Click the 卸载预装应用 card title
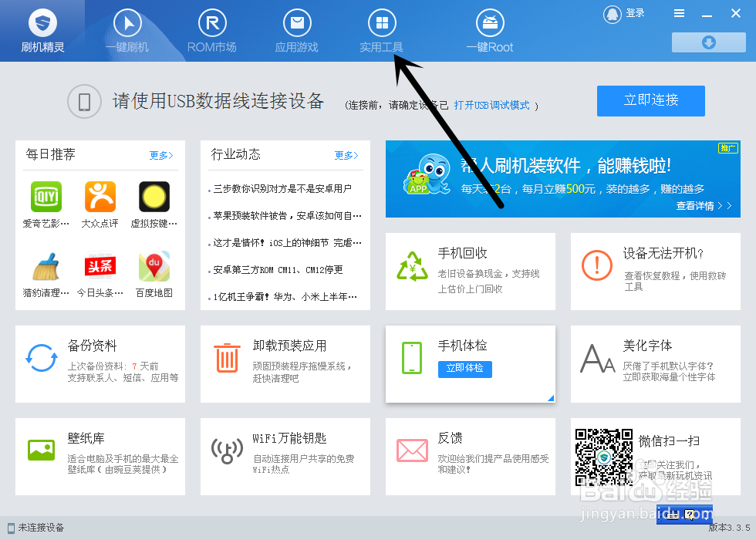This screenshot has height=540, width=756. [x=289, y=346]
